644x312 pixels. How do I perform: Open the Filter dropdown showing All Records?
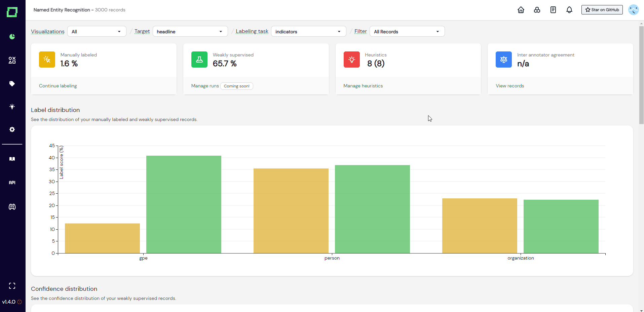tap(407, 31)
